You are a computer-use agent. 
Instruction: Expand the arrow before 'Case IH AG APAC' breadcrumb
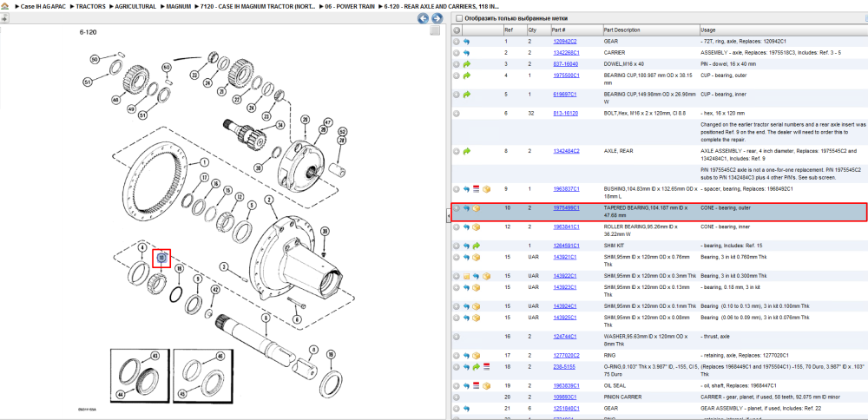click(16, 6)
